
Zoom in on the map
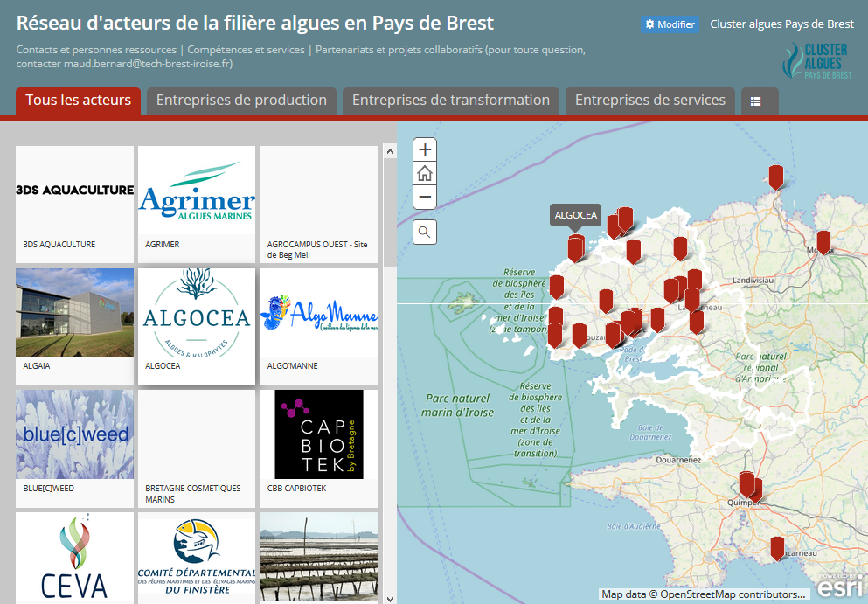[424, 149]
